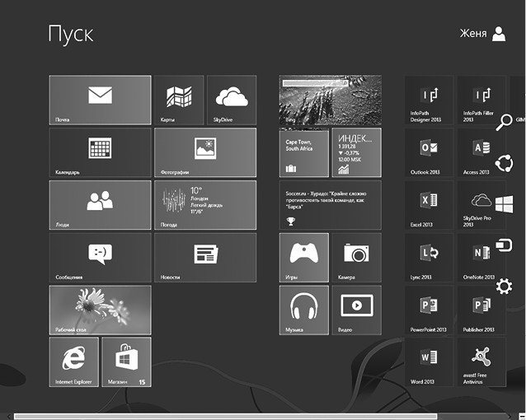
Task: Read the Soccer.ru sports news tile
Action: tap(330, 205)
